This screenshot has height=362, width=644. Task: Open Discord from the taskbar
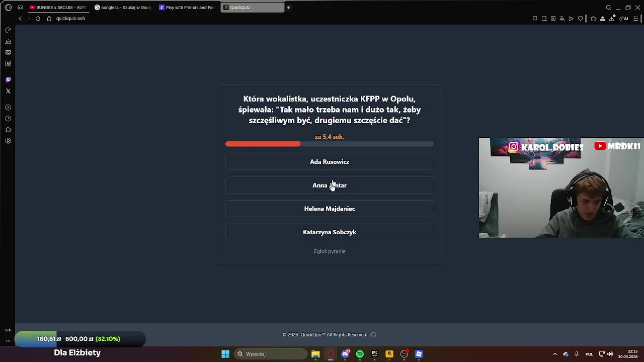click(x=345, y=354)
